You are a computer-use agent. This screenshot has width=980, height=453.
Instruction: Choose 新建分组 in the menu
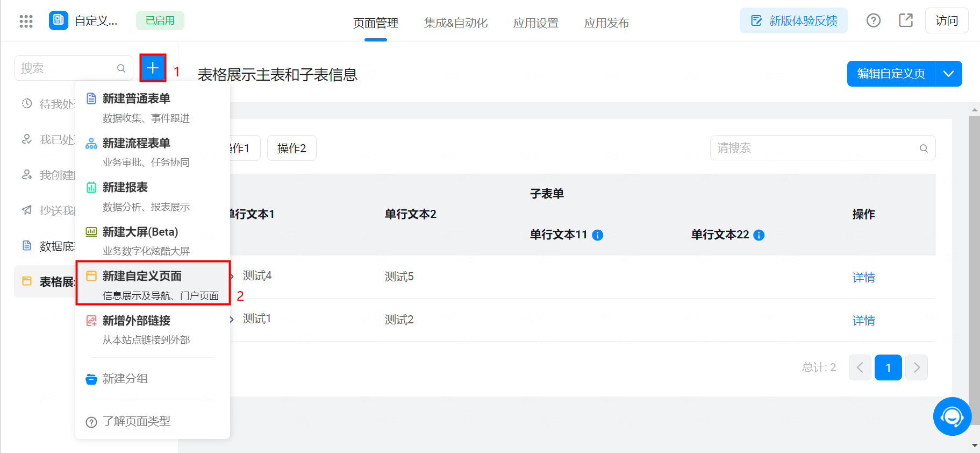point(153,379)
